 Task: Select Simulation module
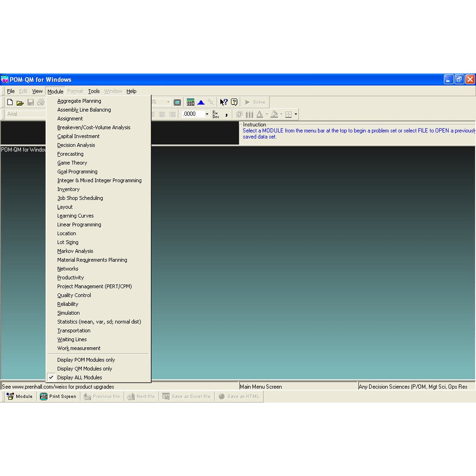point(99,313)
